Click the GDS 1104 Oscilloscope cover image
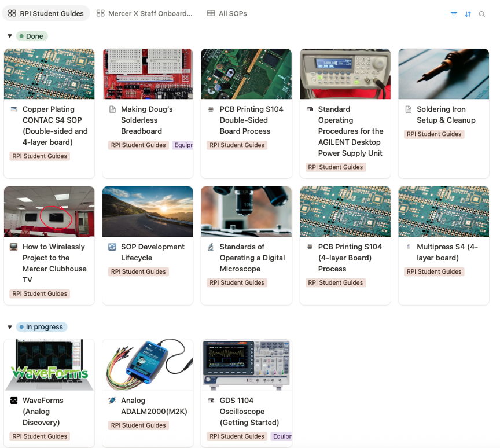Viewport: 500px width, 448px height. [x=246, y=365]
